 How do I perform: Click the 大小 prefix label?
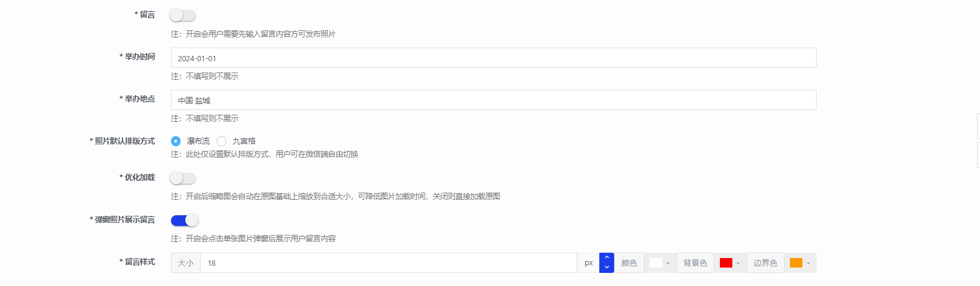[x=186, y=263]
